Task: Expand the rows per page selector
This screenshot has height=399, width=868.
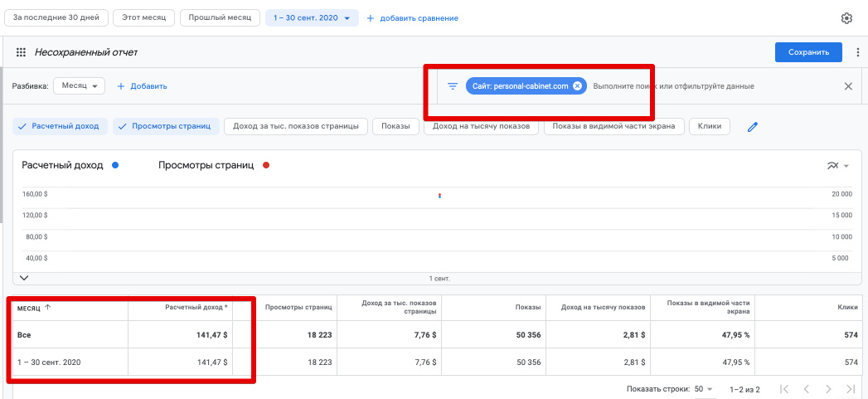Action: (x=705, y=389)
